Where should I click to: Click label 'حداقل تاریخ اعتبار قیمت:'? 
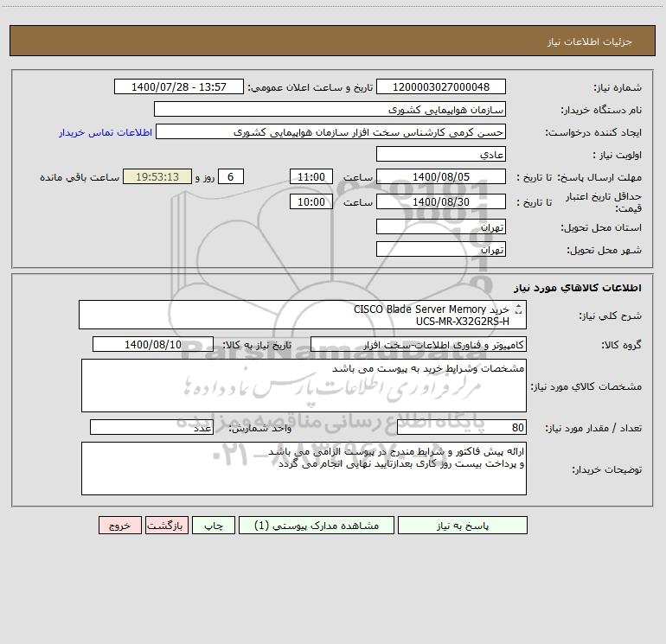point(603,202)
